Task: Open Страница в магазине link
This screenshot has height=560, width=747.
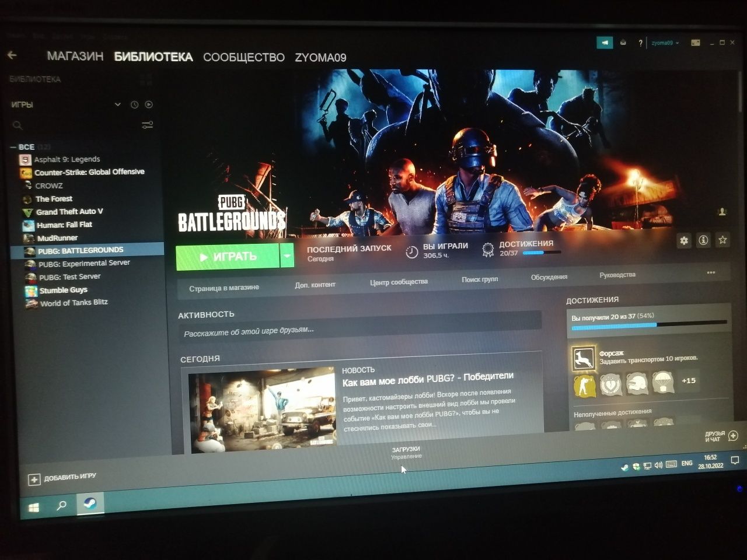Action: click(x=224, y=288)
